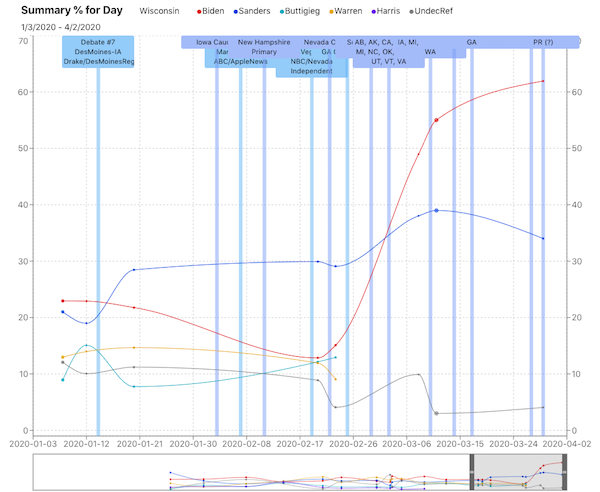Select the Debate #7 Des Moines event label
Screen dimensions: 600x492
[x=98, y=52]
